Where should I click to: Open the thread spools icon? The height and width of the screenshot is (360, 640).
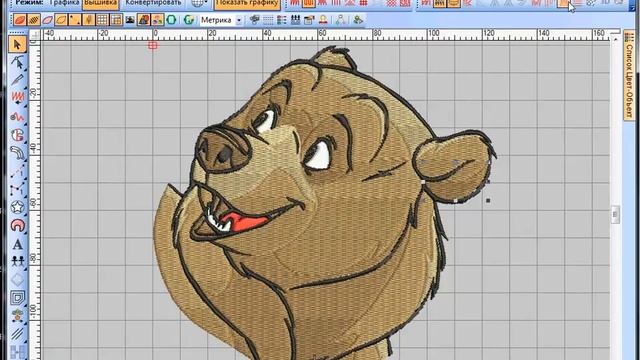[296, 20]
